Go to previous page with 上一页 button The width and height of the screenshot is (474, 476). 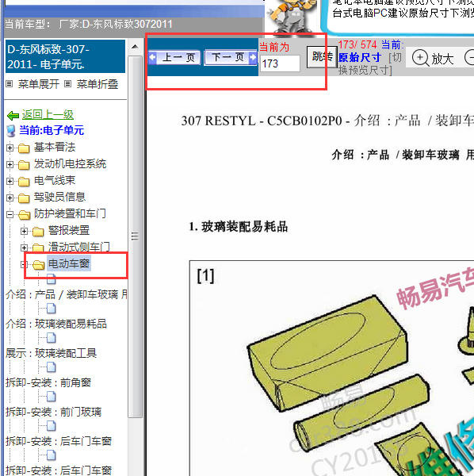(x=174, y=57)
